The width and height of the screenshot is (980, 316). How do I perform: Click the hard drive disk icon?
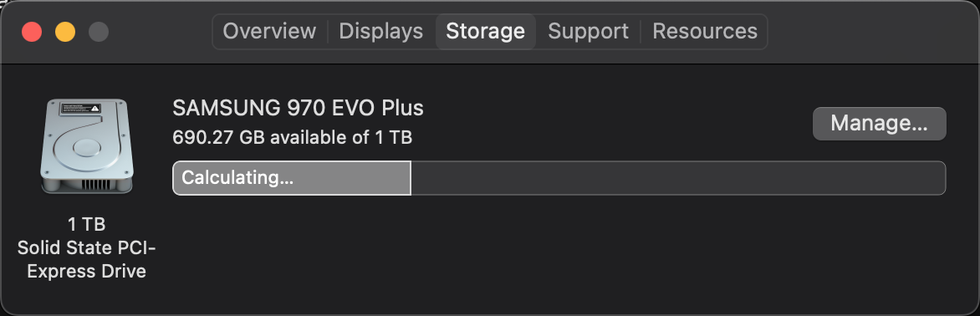pyautogui.click(x=86, y=146)
